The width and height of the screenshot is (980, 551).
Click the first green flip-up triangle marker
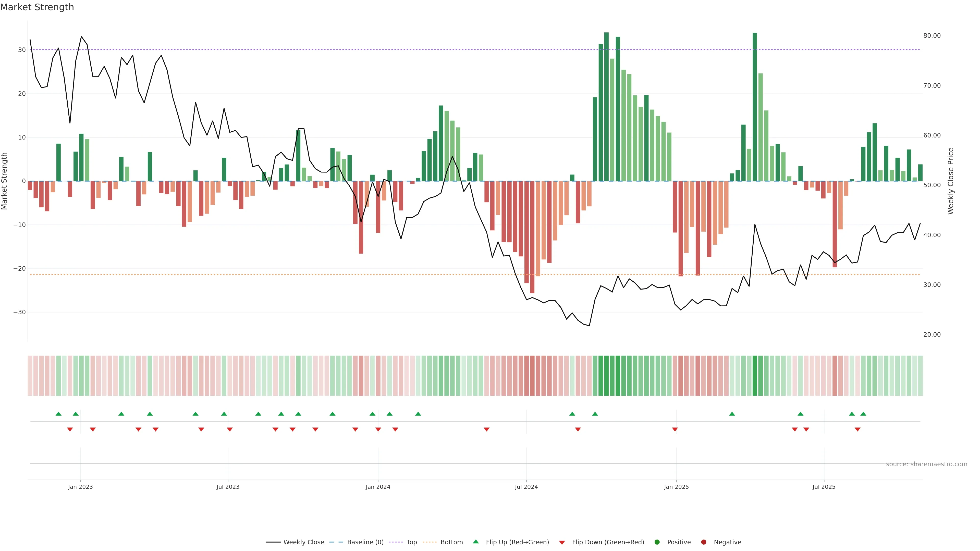(58, 414)
